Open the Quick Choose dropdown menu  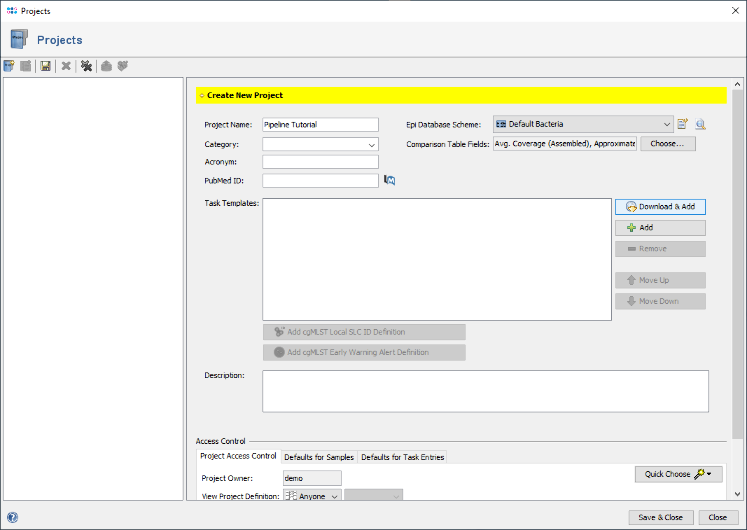(678, 474)
